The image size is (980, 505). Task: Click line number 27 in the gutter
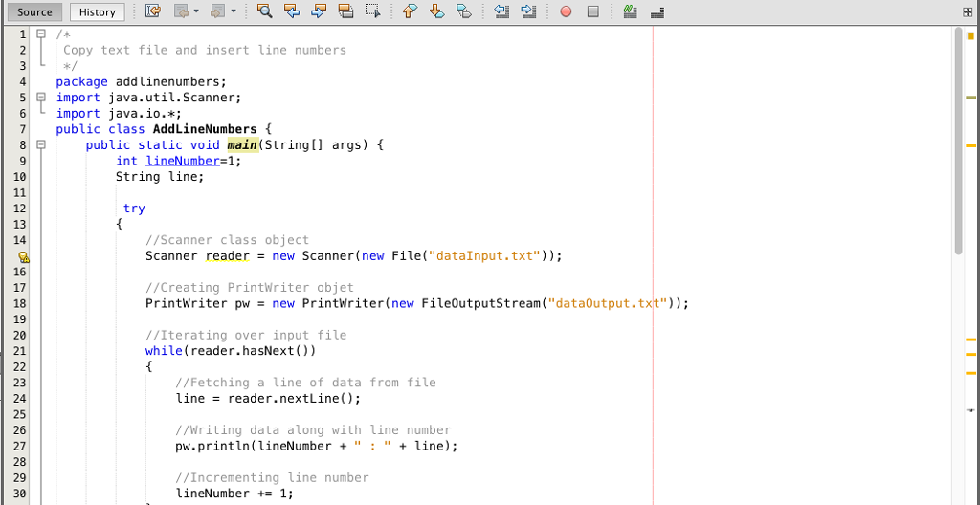19,447
